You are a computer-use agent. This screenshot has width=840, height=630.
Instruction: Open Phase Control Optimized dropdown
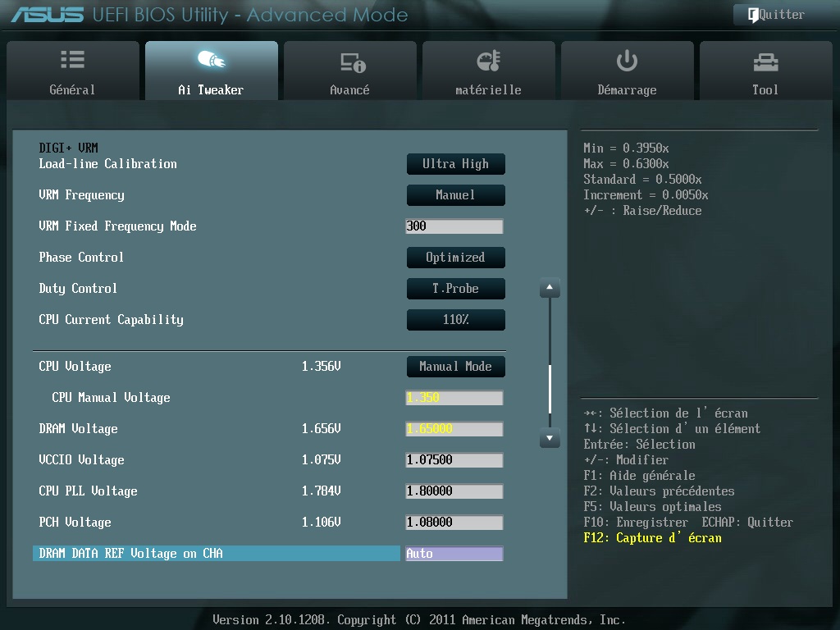(455, 258)
